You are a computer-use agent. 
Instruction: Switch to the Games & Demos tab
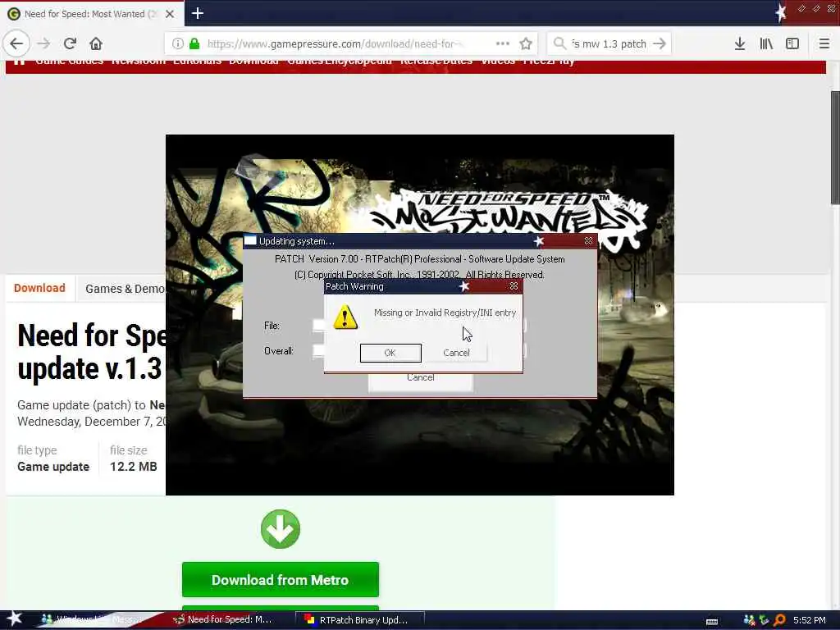(x=126, y=289)
